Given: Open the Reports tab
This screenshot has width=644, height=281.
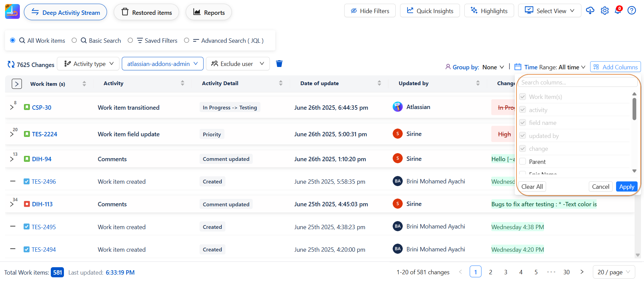Looking at the screenshot, I should click(209, 12).
